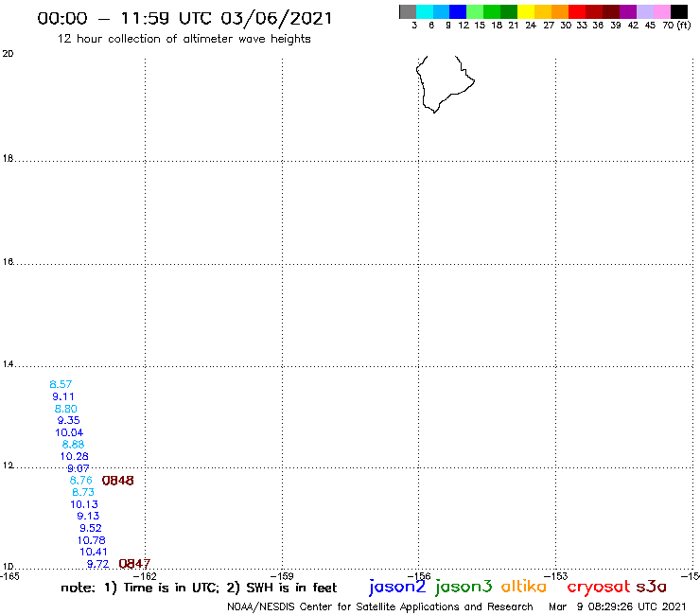The width and height of the screenshot is (700, 615).
Task: Click the 10.28 wave height value
Action: [x=75, y=456]
